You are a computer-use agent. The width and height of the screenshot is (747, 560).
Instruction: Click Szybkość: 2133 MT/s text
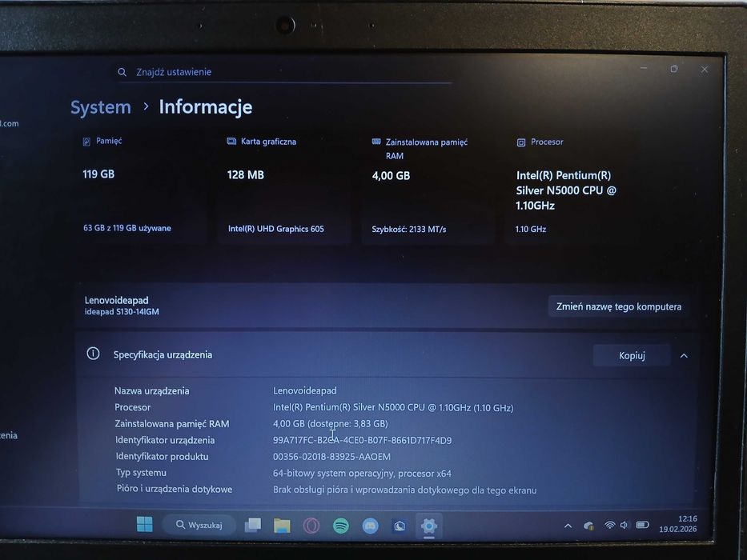tap(409, 229)
